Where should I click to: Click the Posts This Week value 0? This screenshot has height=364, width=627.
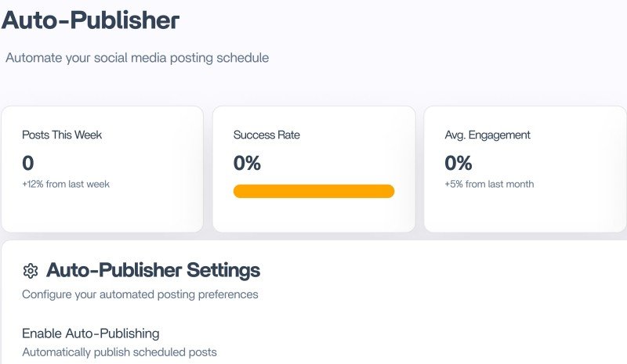28,163
